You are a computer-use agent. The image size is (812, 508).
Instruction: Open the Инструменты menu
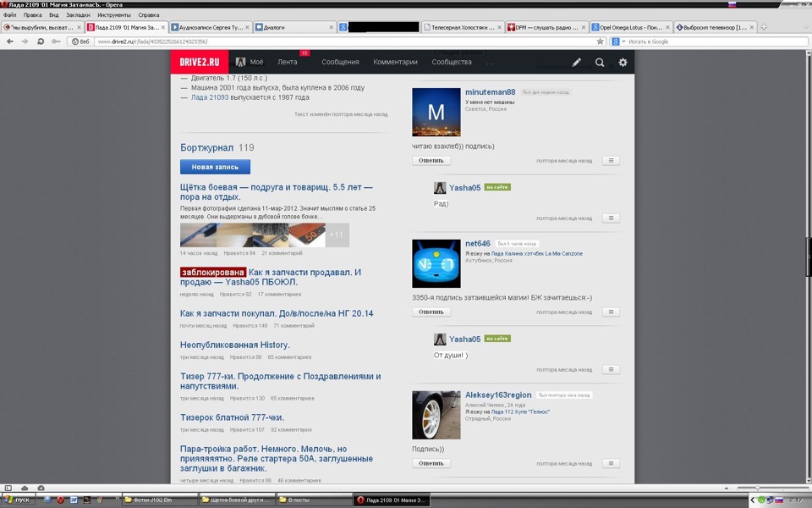click(114, 15)
